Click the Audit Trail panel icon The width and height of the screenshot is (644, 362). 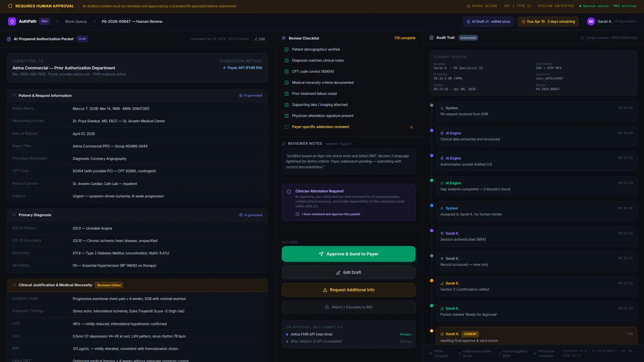click(431, 38)
